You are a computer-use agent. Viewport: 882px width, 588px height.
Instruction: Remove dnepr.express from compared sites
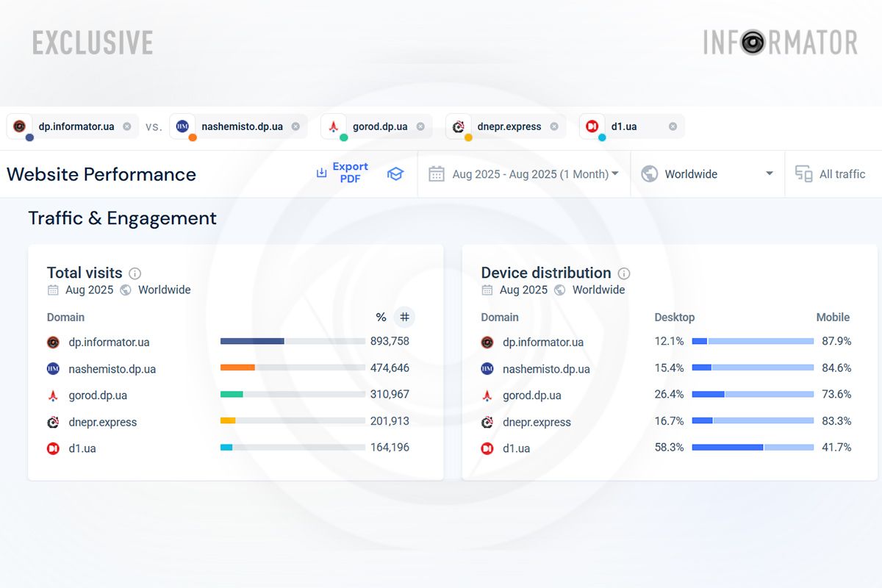tap(554, 126)
